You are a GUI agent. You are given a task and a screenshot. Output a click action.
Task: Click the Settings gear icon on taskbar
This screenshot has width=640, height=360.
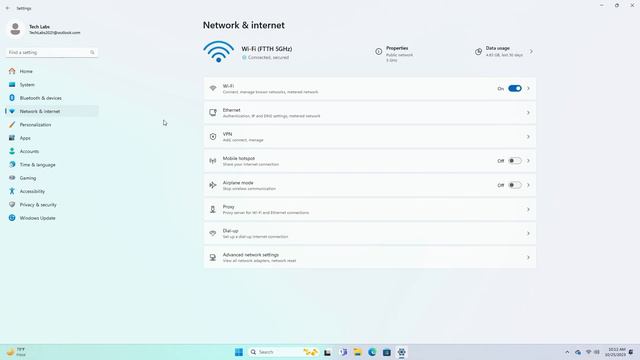click(x=402, y=352)
